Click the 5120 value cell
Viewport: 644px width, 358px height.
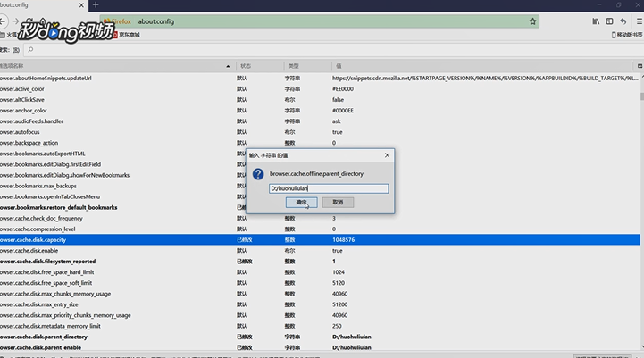(339, 283)
